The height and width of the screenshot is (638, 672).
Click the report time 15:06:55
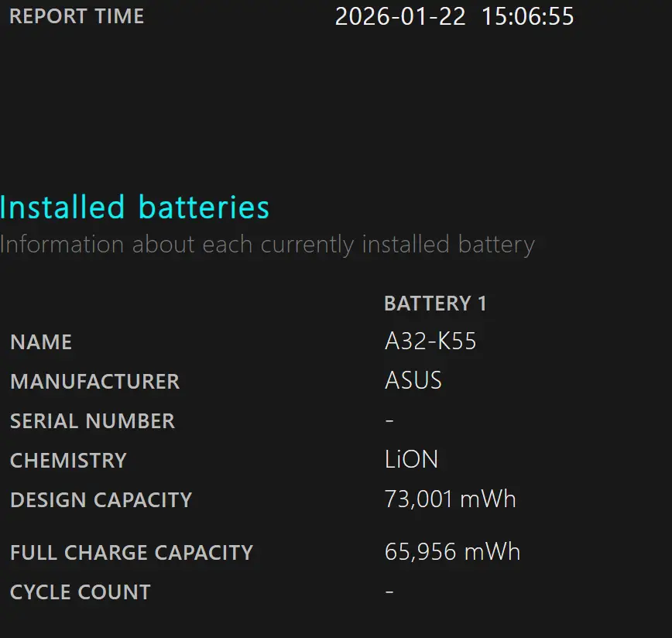coord(528,16)
